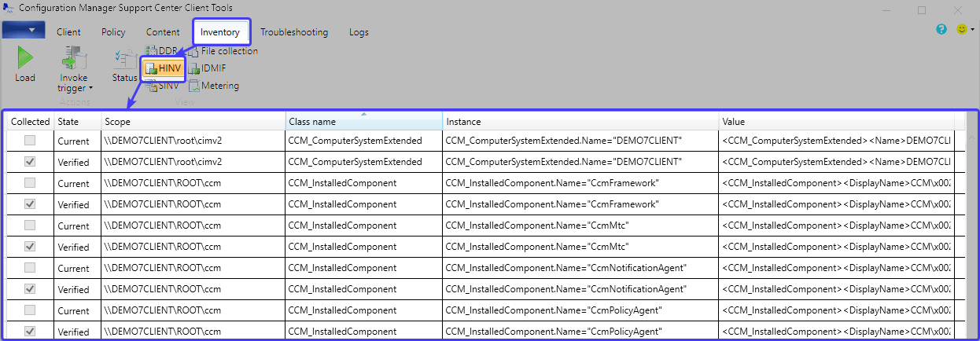Image resolution: width=980 pixels, height=341 pixels.
Task: Select Value cell in Verified CcmFramework row
Action: click(836, 204)
